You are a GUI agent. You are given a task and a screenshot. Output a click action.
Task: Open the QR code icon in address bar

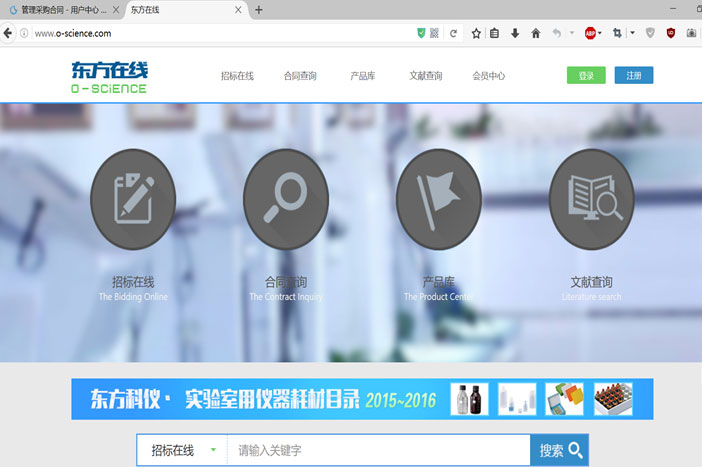coord(434,33)
